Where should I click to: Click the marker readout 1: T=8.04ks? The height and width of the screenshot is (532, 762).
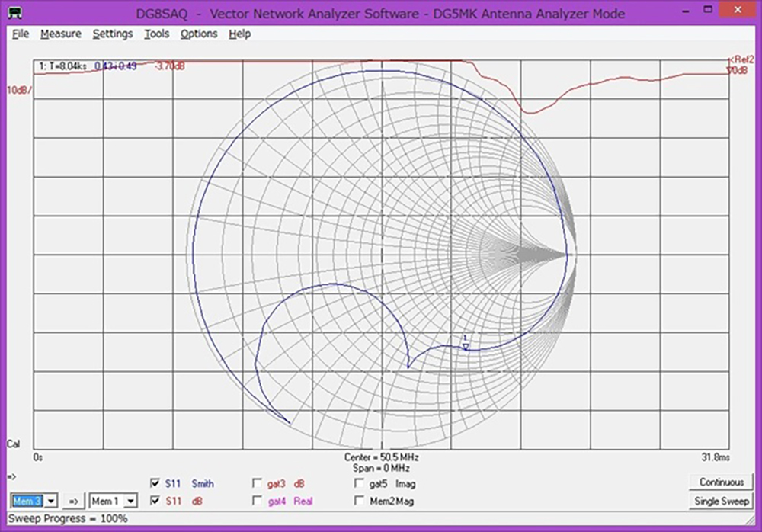[62, 66]
